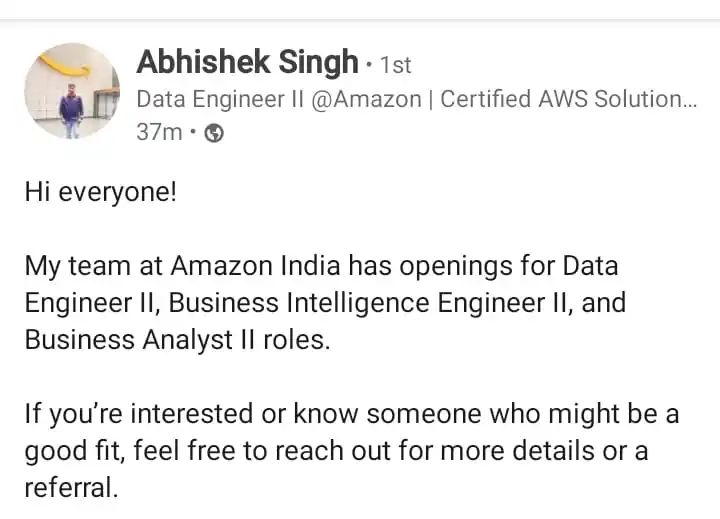Screen dimensions: 720x519
Task: Click the 1st degree connection badge
Action: (395, 65)
